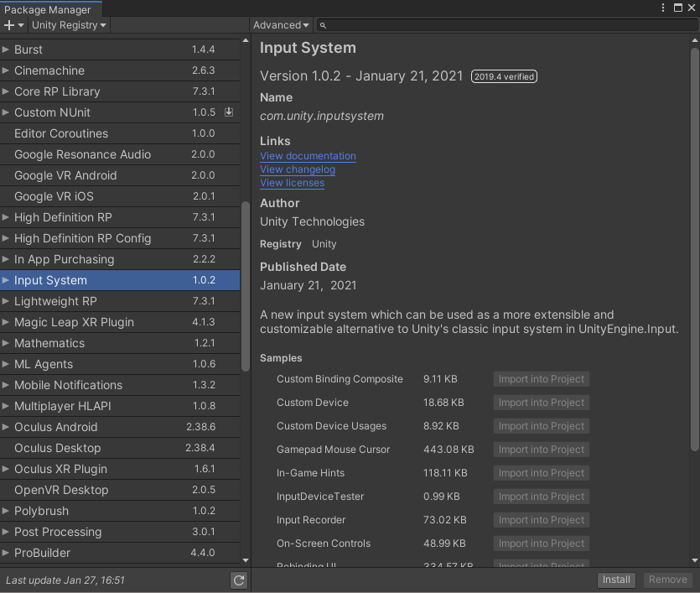This screenshot has width=700, height=593.
Task: Click in the package search field
Action: click(506, 25)
